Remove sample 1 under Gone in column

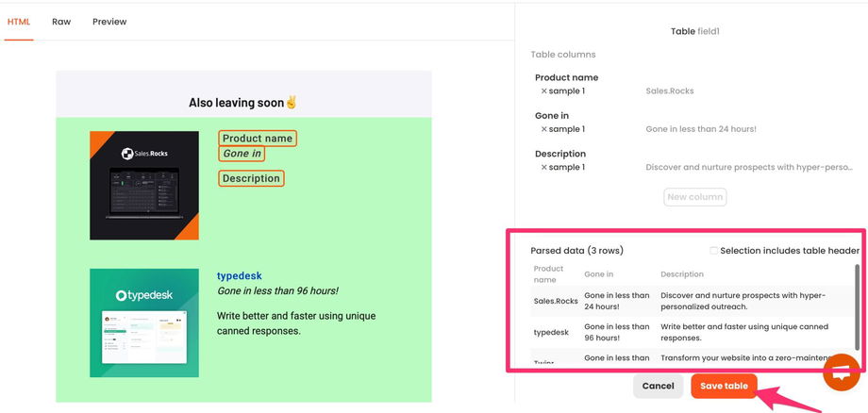(544, 129)
